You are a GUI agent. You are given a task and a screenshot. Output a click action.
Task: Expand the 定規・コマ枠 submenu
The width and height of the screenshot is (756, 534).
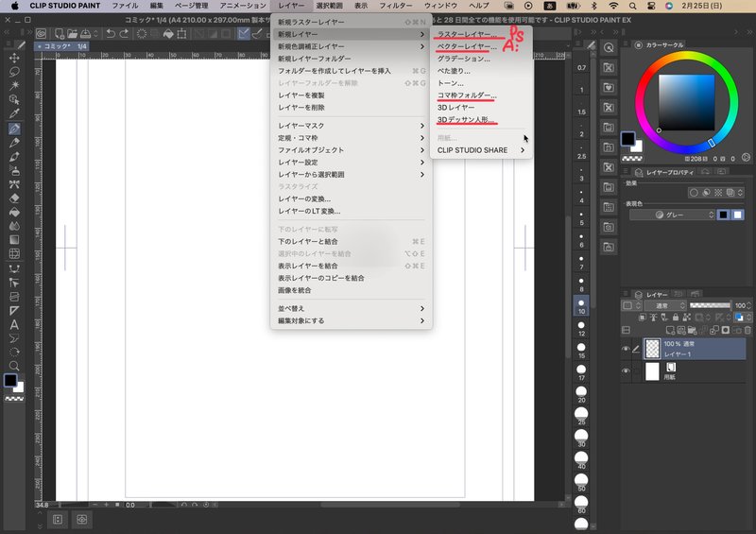[x=351, y=138]
